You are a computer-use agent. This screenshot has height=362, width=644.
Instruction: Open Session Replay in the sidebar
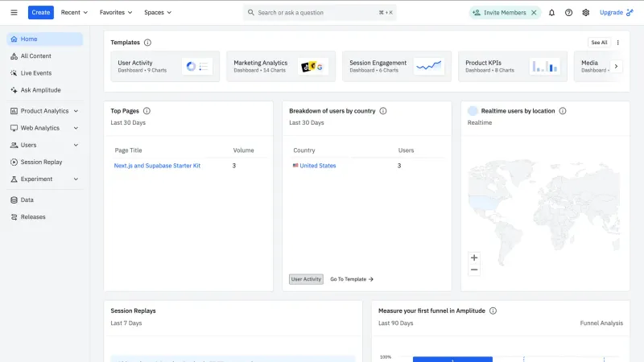44,162
